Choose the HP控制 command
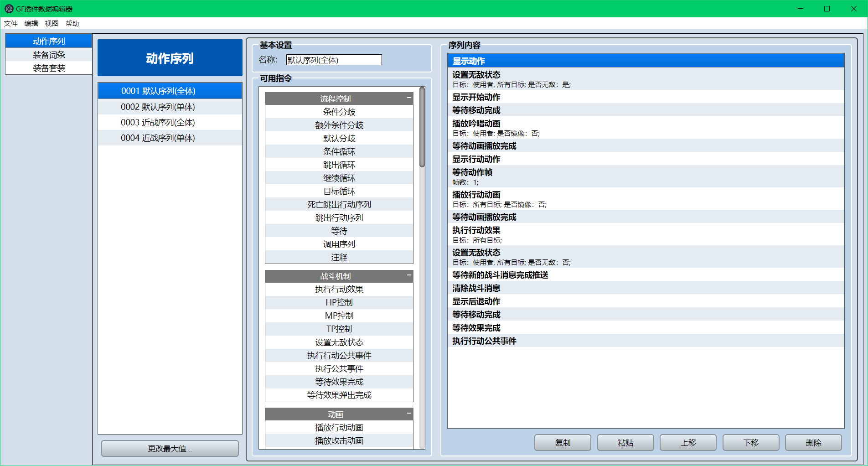 [x=339, y=302]
